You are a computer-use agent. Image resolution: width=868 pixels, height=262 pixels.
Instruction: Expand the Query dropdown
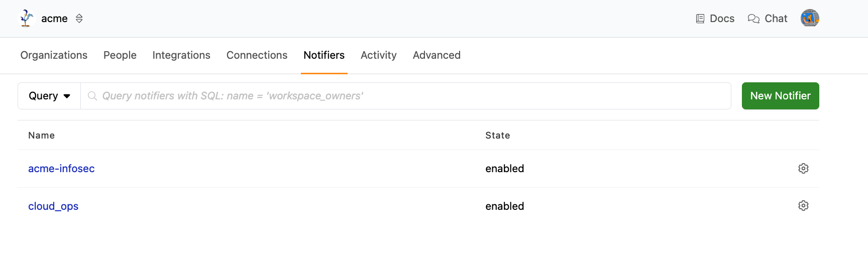[x=49, y=96]
